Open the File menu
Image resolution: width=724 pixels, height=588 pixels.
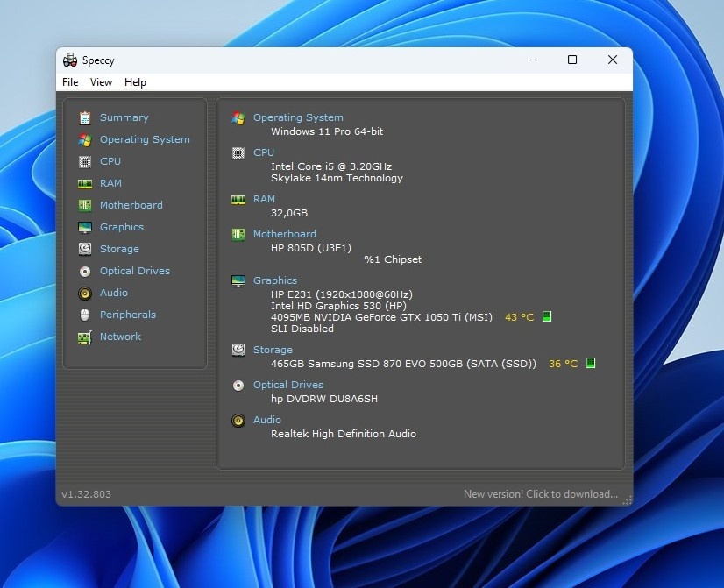point(70,82)
